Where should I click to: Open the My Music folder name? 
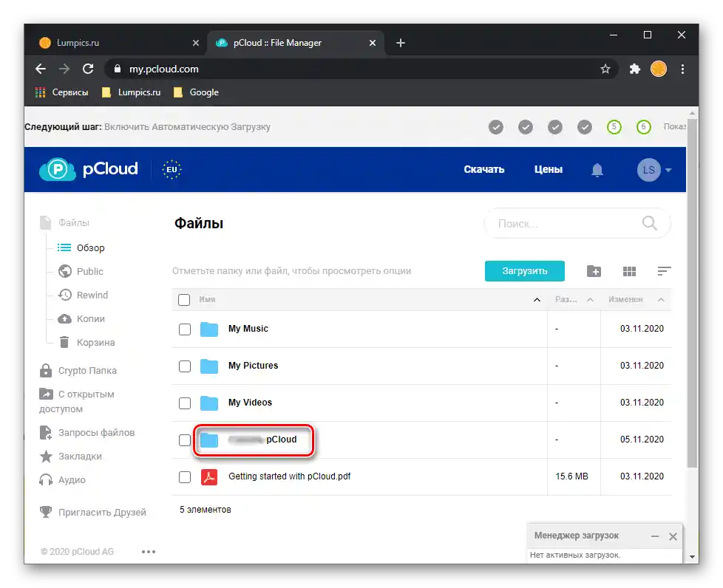point(248,329)
